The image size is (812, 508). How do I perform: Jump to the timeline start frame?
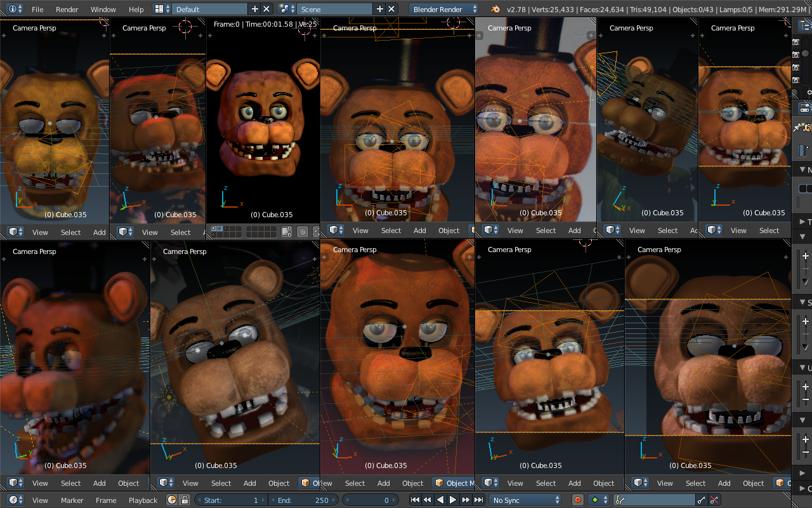pos(415,500)
